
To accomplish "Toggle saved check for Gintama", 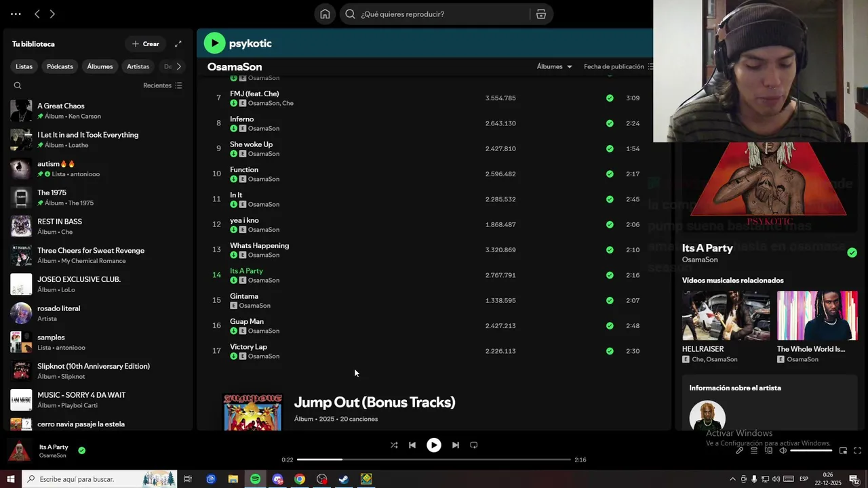I will point(610,300).
